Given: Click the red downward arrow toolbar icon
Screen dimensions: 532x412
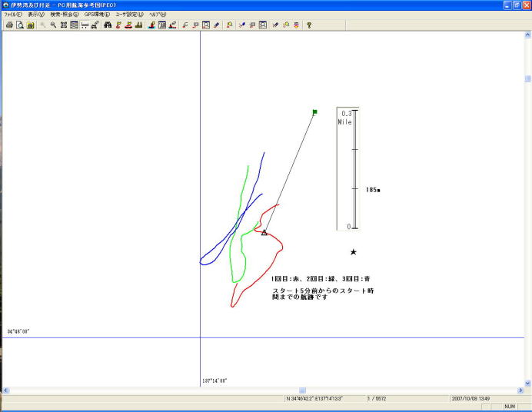Looking at the screenshot, I should (296, 25).
